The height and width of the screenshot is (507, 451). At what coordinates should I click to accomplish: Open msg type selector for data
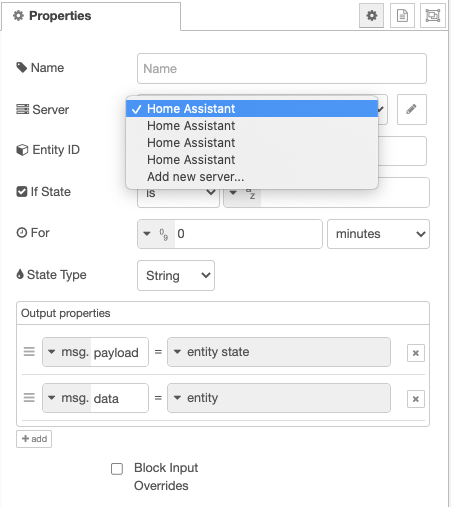point(67,398)
